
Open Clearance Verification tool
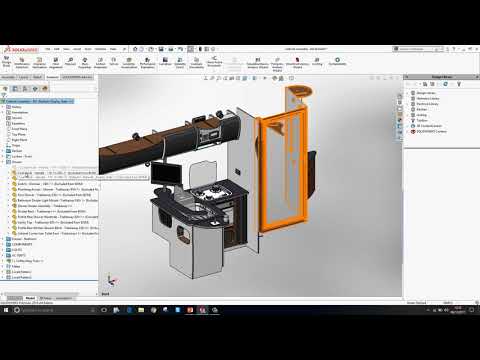39,62
